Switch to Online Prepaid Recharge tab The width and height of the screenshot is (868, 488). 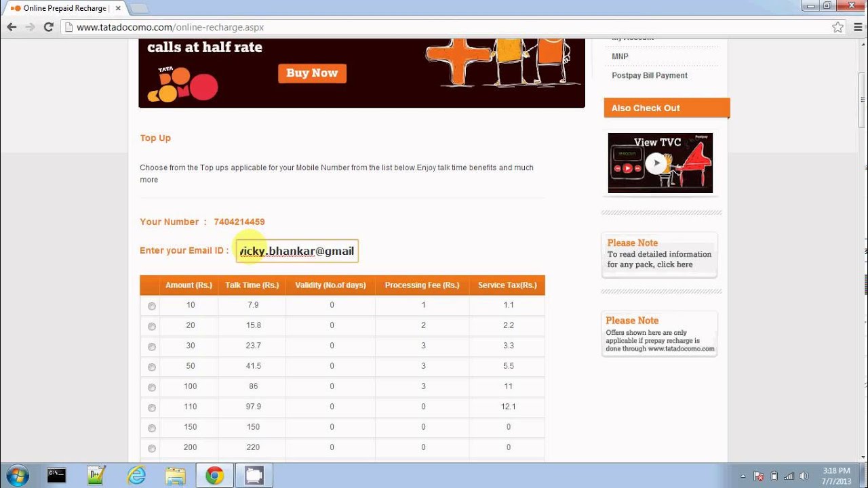pyautogui.click(x=64, y=8)
